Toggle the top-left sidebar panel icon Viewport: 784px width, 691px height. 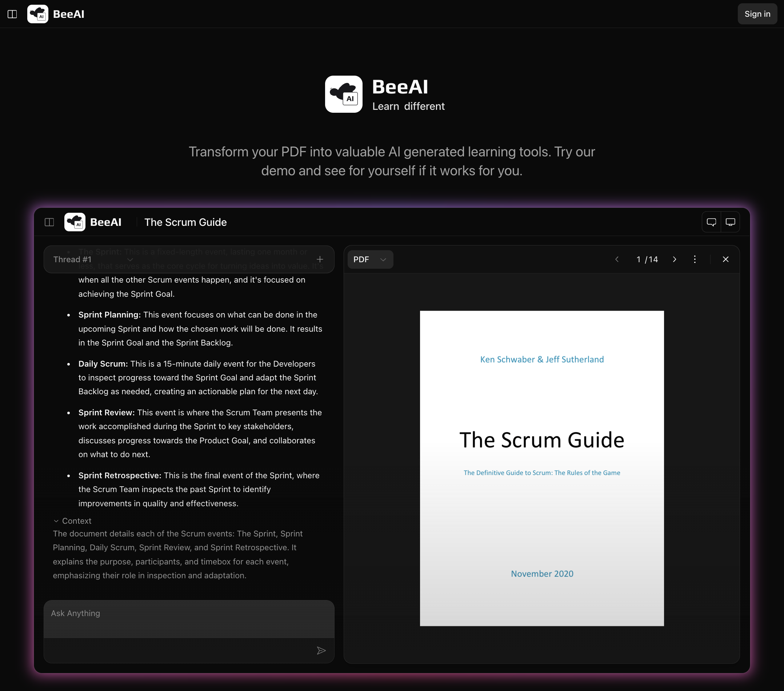[12, 14]
